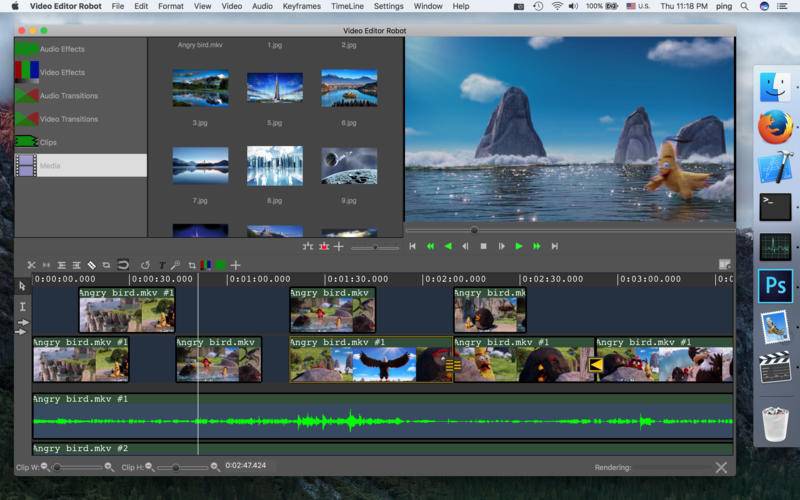Image resolution: width=800 pixels, height=500 pixels.
Task: Click Clip W zoom in magnifier
Action: click(x=109, y=467)
